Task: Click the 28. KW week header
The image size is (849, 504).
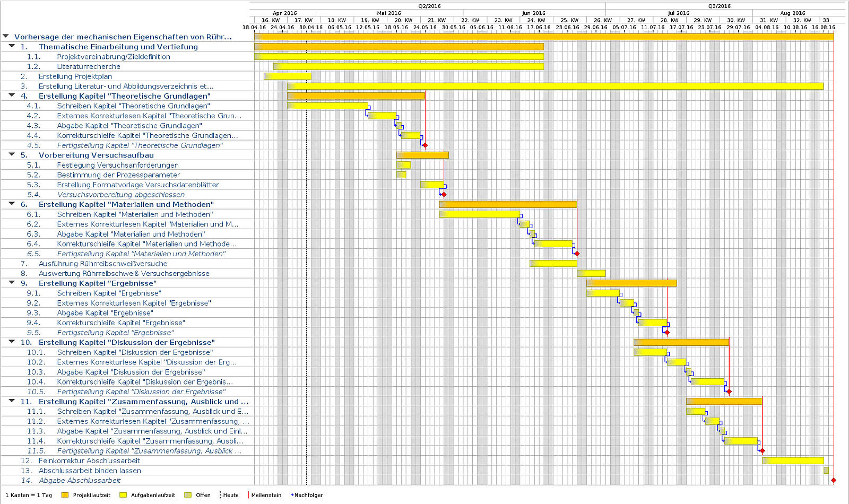Action: coord(669,20)
